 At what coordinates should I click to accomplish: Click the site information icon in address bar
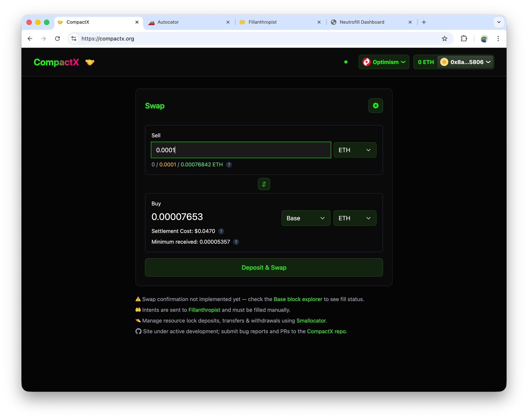(74, 39)
